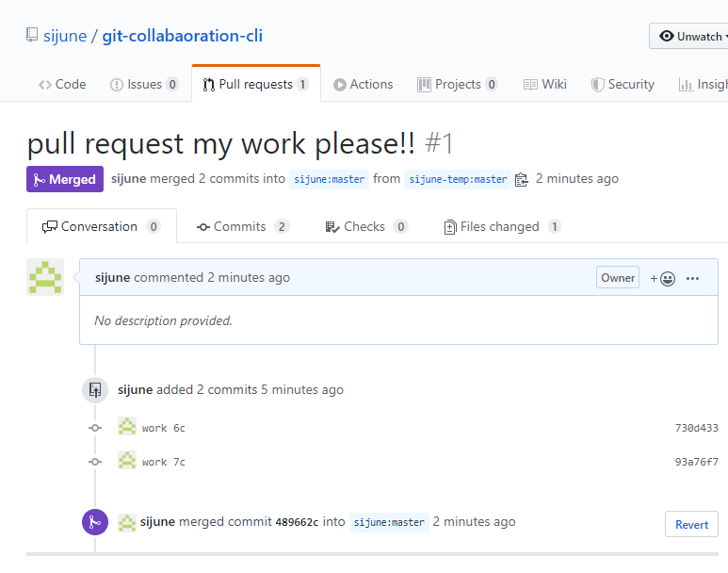
Task: Click sijune:master label in the merge event
Action: tap(389, 522)
